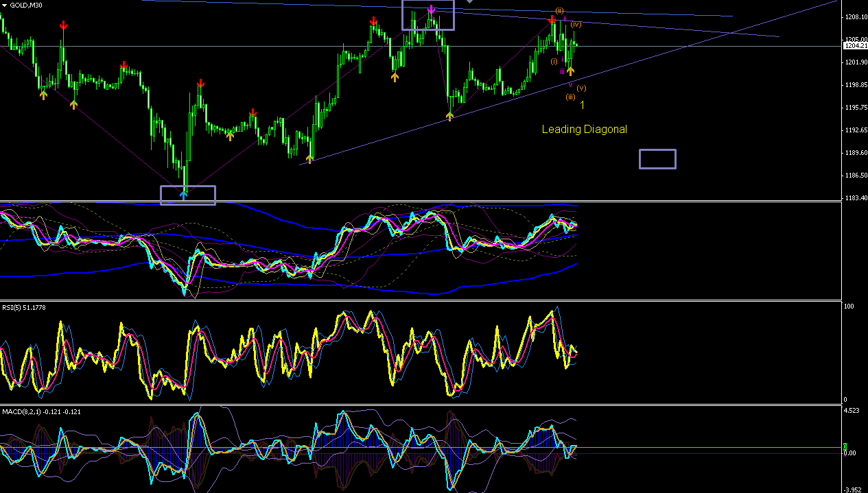This screenshot has width=868, height=493.
Task: Select the orange (v) wave label
Action: pos(581,88)
